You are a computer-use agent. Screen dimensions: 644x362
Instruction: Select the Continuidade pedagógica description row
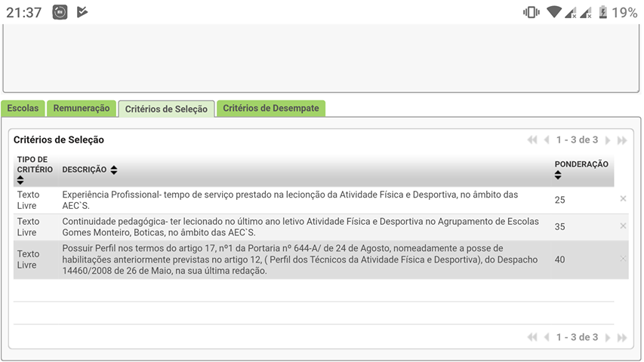tap(300, 227)
